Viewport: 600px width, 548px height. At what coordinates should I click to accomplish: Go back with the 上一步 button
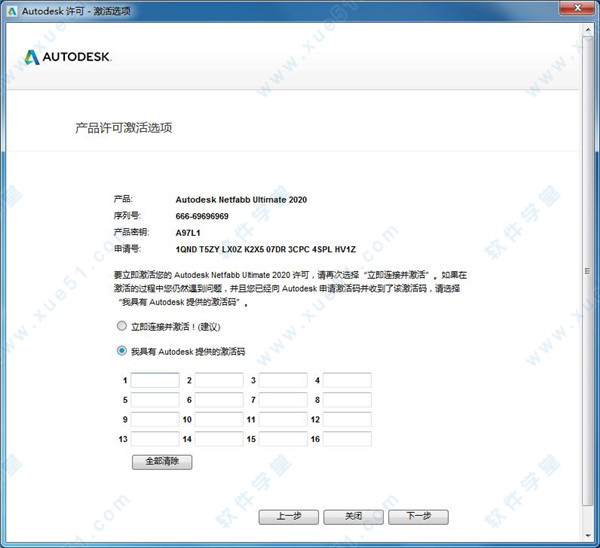(x=289, y=517)
